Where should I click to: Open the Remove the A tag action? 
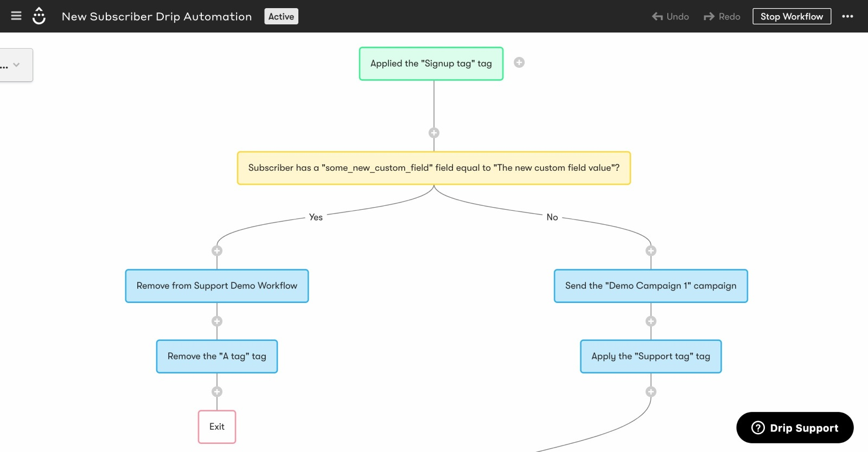click(217, 356)
